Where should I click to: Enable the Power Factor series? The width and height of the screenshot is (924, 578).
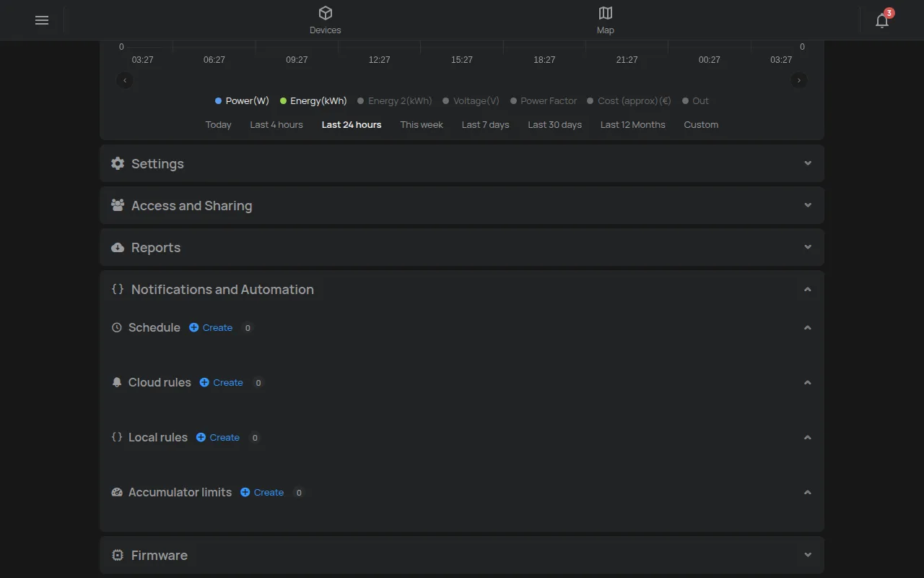544,101
